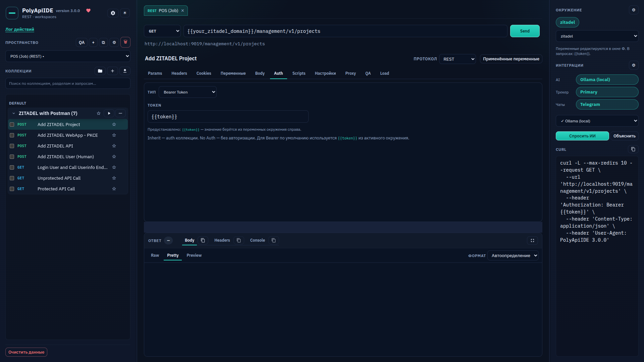Check the Add ZITADEL Project checkbox
Viewport: 644px width, 362px height.
[12, 124]
